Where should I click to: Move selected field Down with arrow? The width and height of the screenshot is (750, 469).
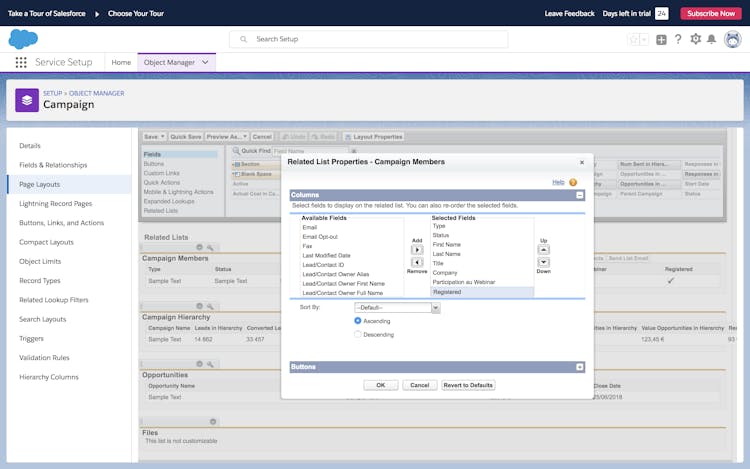(543, 262)
